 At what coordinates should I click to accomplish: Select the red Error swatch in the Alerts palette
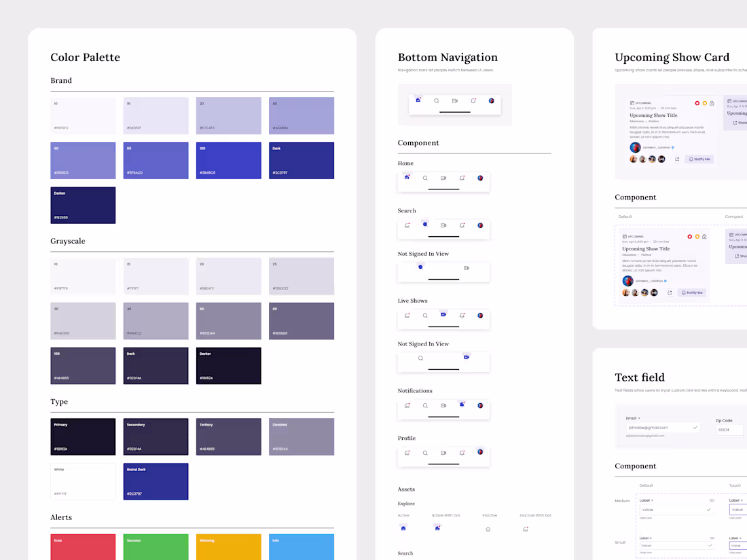(x=83, y=547)
